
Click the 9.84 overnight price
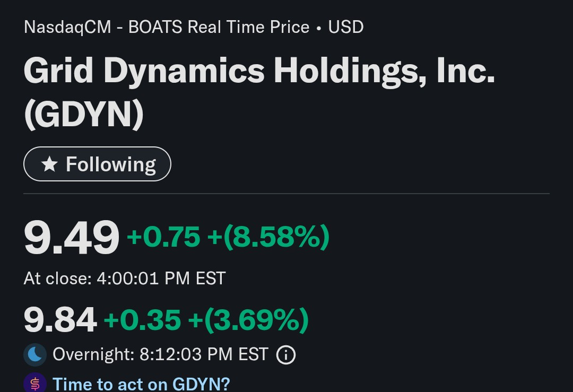coord(60,319)
